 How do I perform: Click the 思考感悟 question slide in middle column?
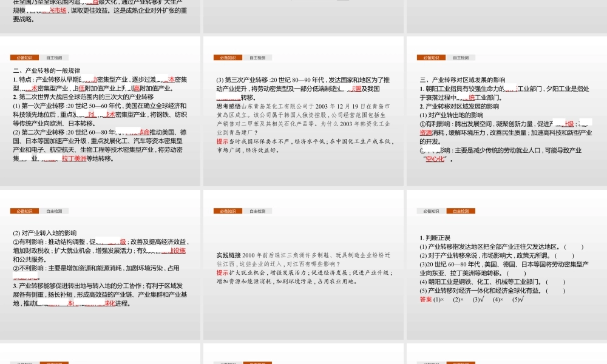point(303,115)
